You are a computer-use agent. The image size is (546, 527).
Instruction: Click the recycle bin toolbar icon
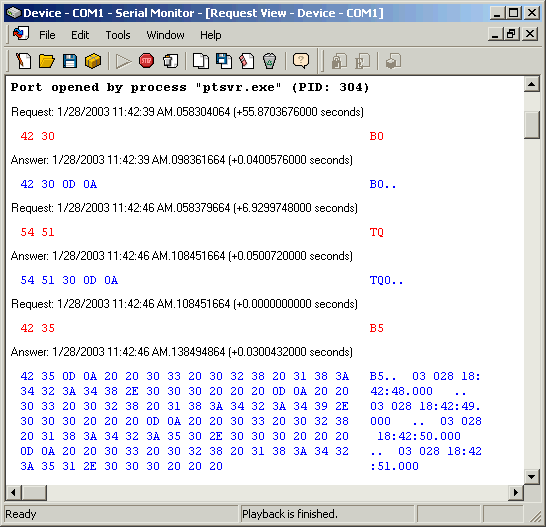[269, 61]
